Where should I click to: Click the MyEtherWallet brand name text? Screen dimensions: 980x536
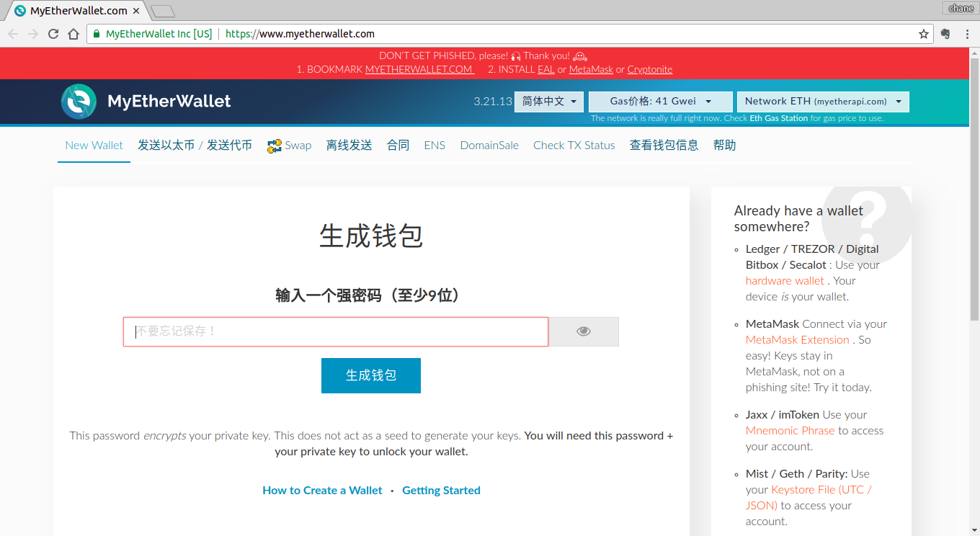point(169,102)
